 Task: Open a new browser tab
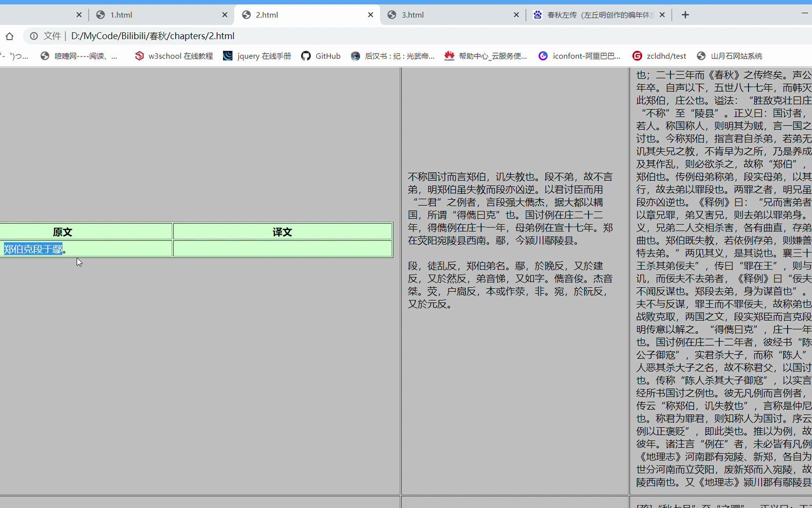click(x=685, y=15)
